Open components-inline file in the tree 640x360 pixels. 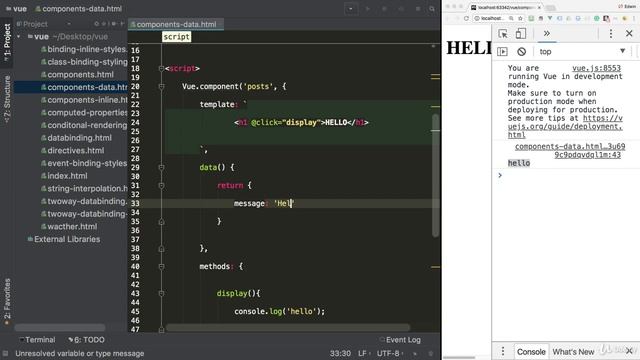[84, 100]
